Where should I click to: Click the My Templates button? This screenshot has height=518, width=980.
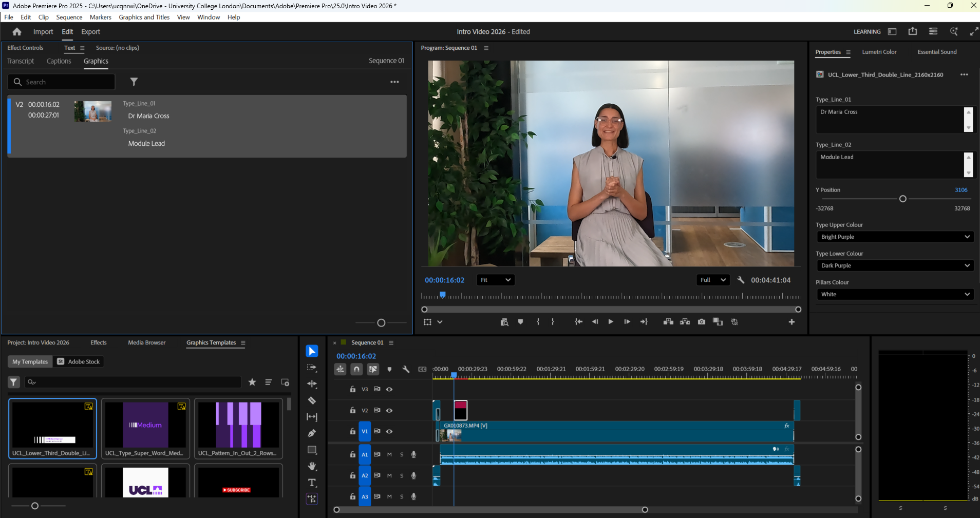point(30,361)
